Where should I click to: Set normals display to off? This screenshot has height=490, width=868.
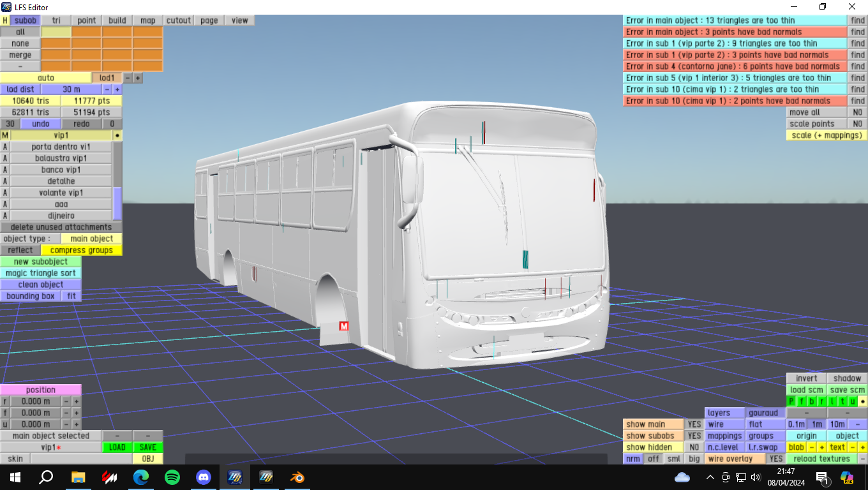[x=654, y=459]
